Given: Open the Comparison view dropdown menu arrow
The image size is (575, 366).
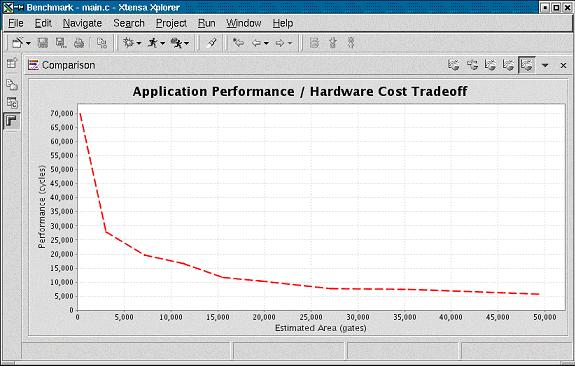Looking at the screenshot, I should (x=545, y=66).
